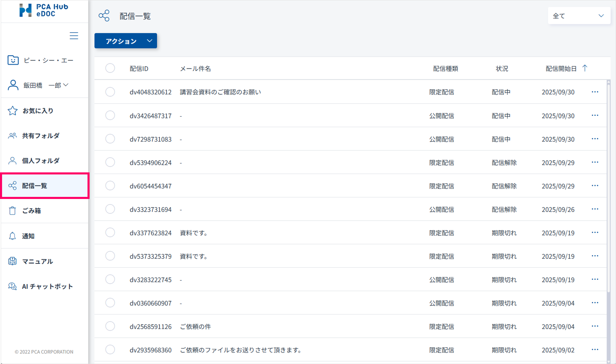Screen dimensions: 616x364
Task: Click the vertical scrollbar of delivery list
Action: point(608,186)
